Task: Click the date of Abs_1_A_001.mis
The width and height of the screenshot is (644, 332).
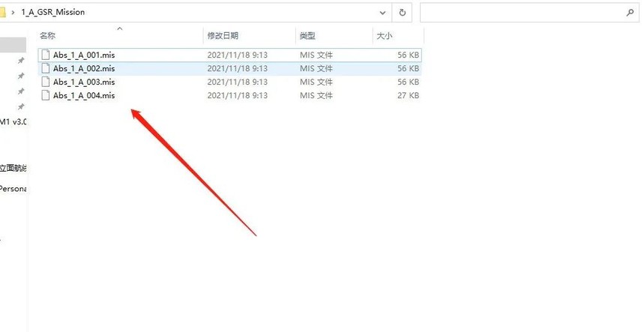Action: pos(238,55)
